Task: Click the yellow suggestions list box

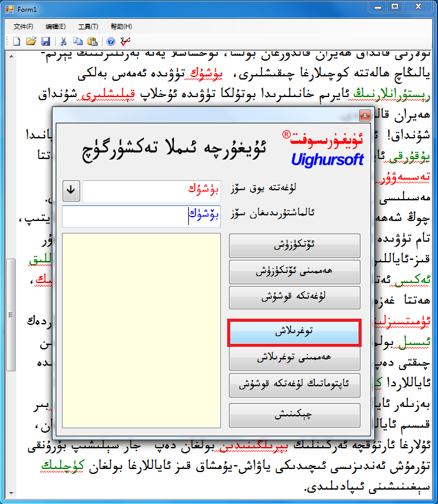Action: (x=141, y=331)
